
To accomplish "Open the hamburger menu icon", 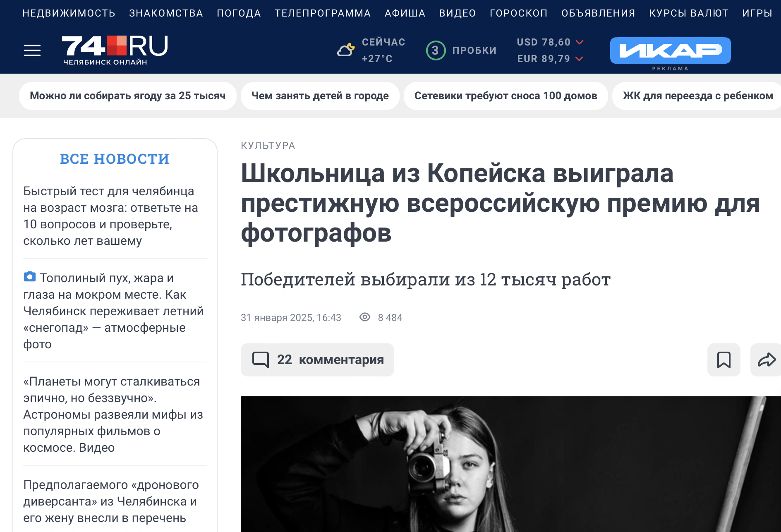I will (32, 50).
